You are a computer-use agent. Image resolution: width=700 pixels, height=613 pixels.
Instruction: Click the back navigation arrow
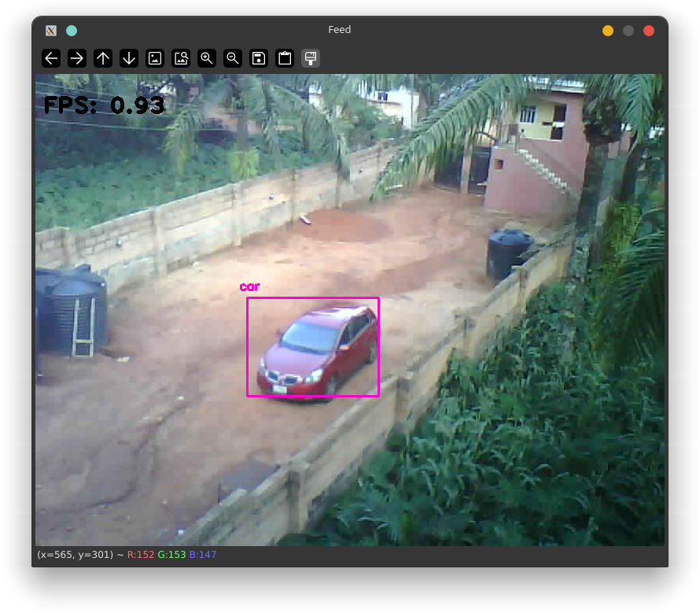click(51, 57)
